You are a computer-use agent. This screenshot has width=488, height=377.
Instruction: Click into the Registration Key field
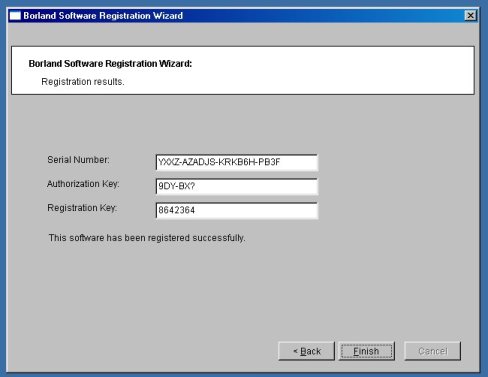[x=237, y=210]
